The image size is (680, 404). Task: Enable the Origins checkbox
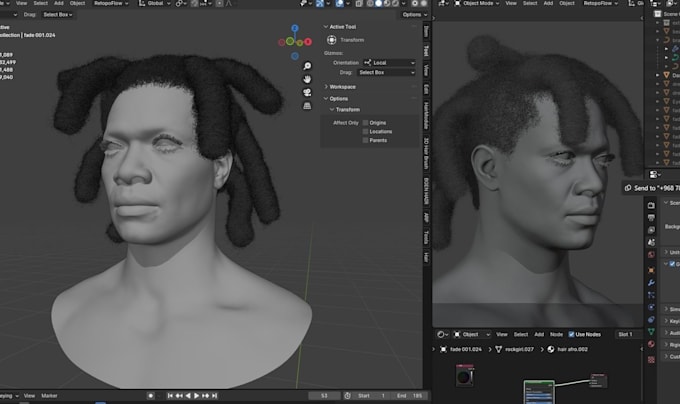click(365, 123)
